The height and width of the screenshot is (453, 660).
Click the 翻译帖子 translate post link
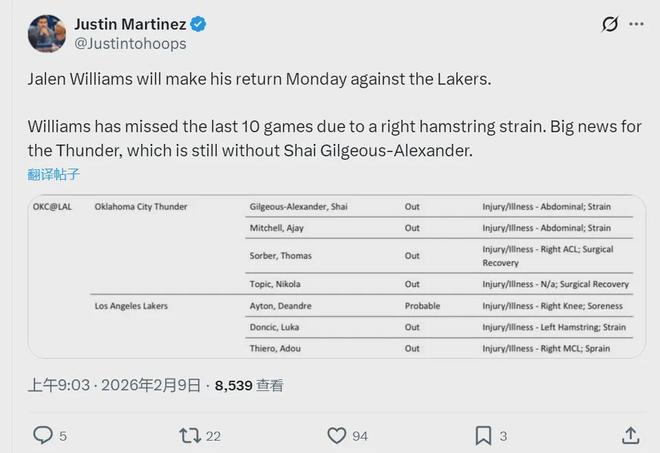tap(53, 175)
